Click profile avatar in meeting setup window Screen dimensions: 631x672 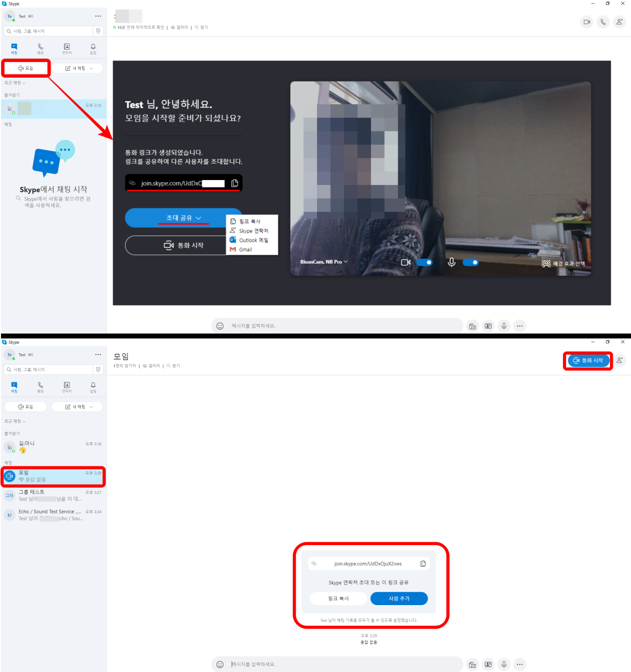9,16
